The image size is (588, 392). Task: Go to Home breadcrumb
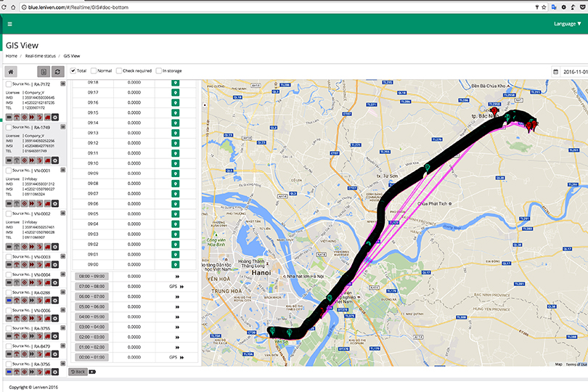point(12,55)
